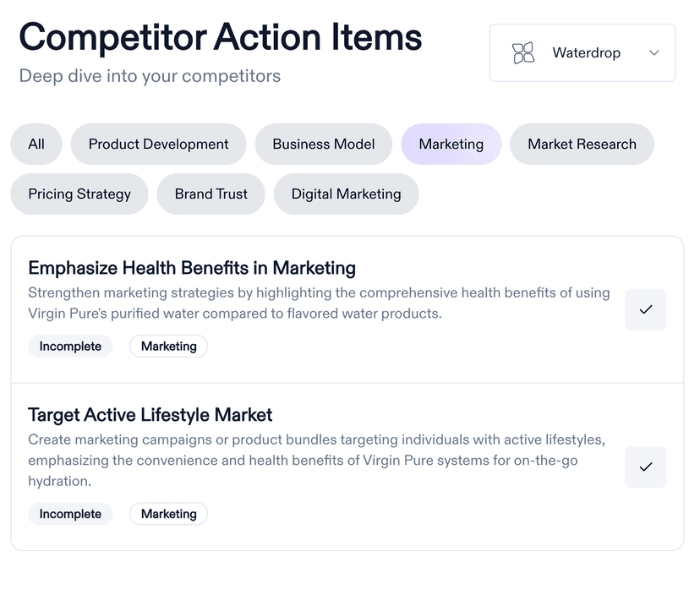This screenshot has height=606, width=700.
Task: Mark "Emphasize Health Benefits in Marketing" as complete
Action: 645,309
